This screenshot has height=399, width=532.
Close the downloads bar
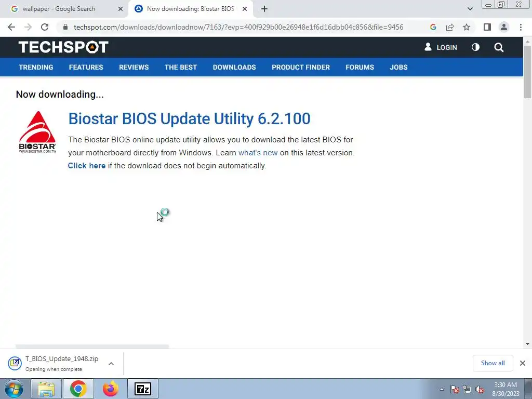coord(523,363)
